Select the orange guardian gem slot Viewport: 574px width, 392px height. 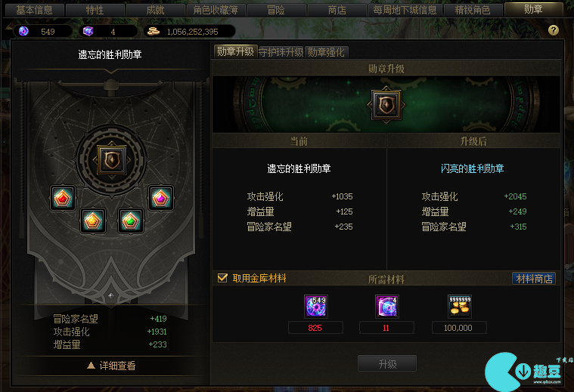pos(93,221)
